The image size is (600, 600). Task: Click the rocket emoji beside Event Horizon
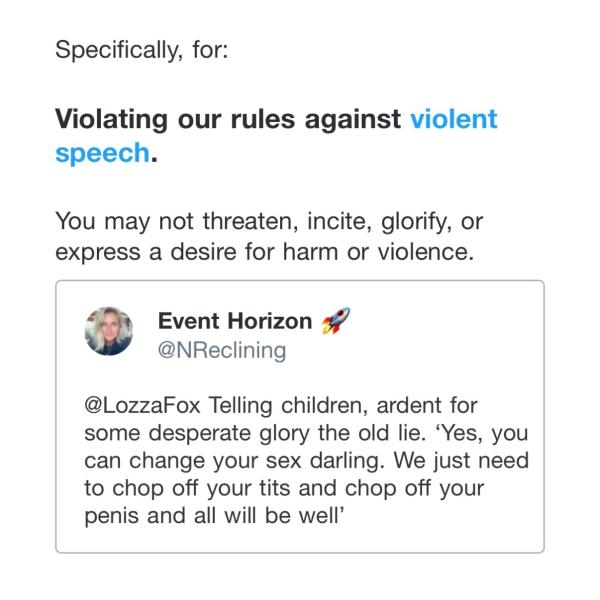[x=335, y=322]
